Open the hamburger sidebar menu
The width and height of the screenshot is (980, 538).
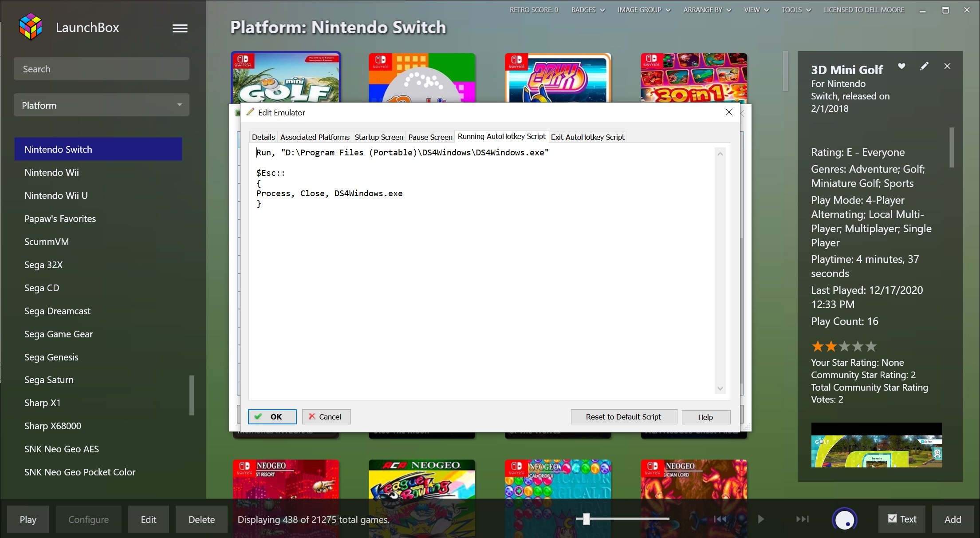tap(180, 28)
